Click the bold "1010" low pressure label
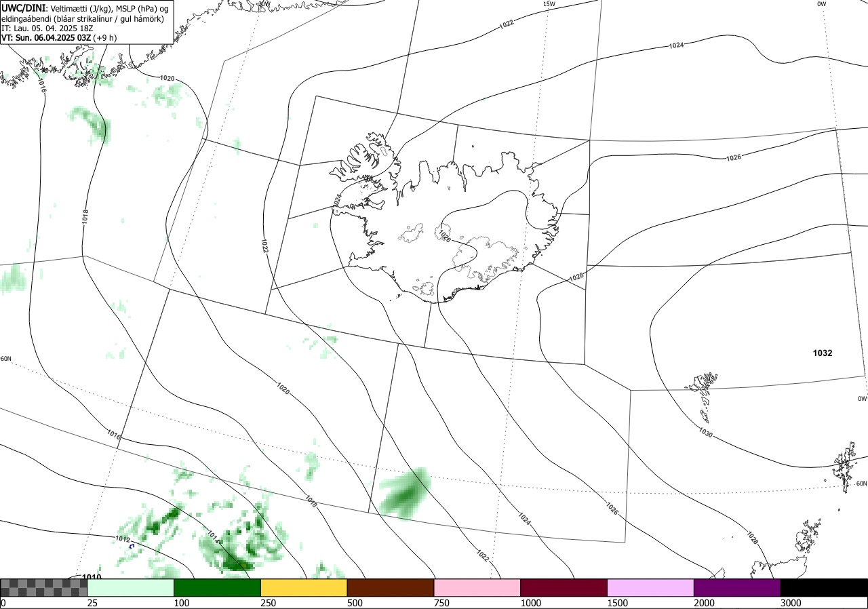This screenshot has height=609, width=868. pyautogui.click(x=92, y=577)
